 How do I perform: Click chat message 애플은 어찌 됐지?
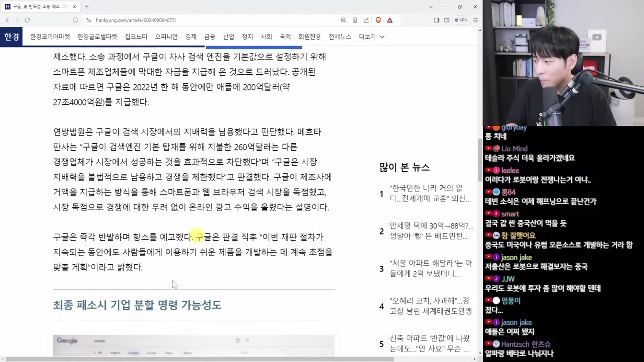click(x=509, y=332)
